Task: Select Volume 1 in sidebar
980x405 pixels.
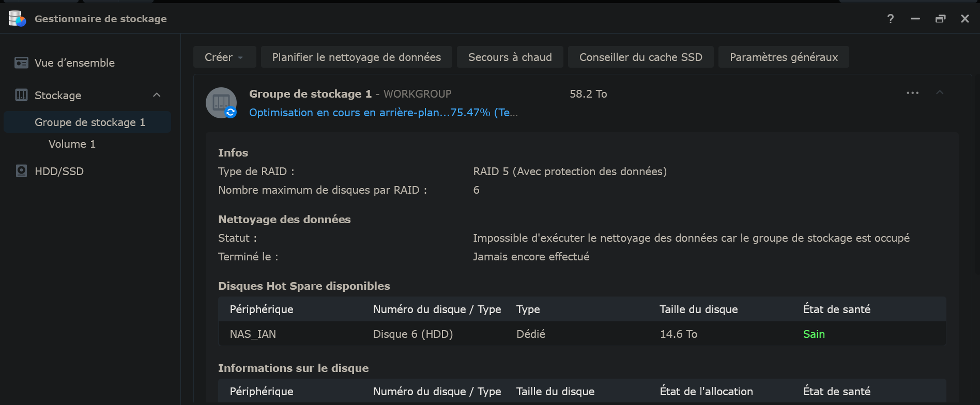Action: (72, 144)
